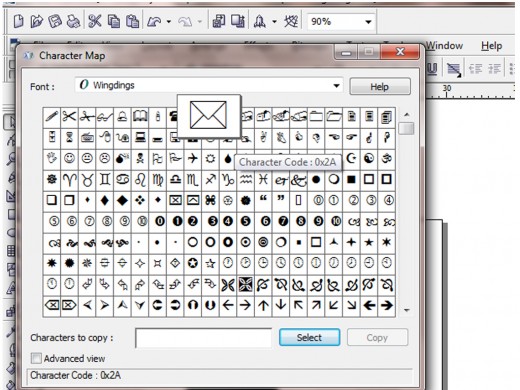Click the Copy toolbar icon
Screen dimensions: 520x390
click(114, 22)
